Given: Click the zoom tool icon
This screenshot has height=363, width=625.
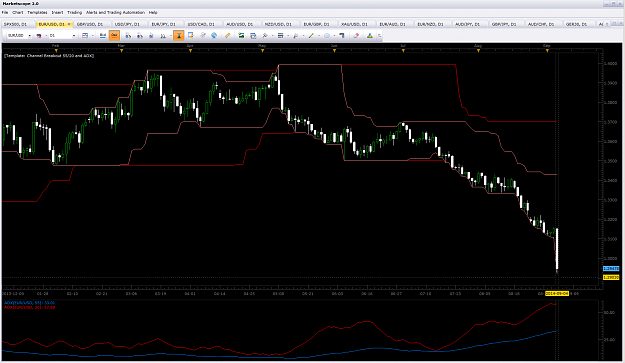Looking at the screenshot, I should (x=265, y=35).
